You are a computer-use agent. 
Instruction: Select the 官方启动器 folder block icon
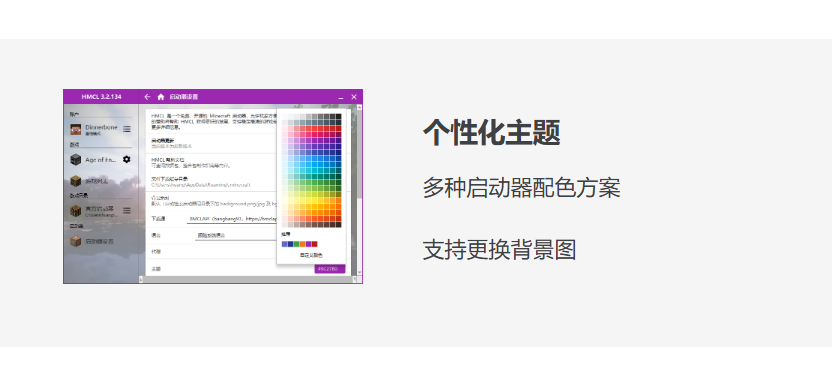[75, 211]
